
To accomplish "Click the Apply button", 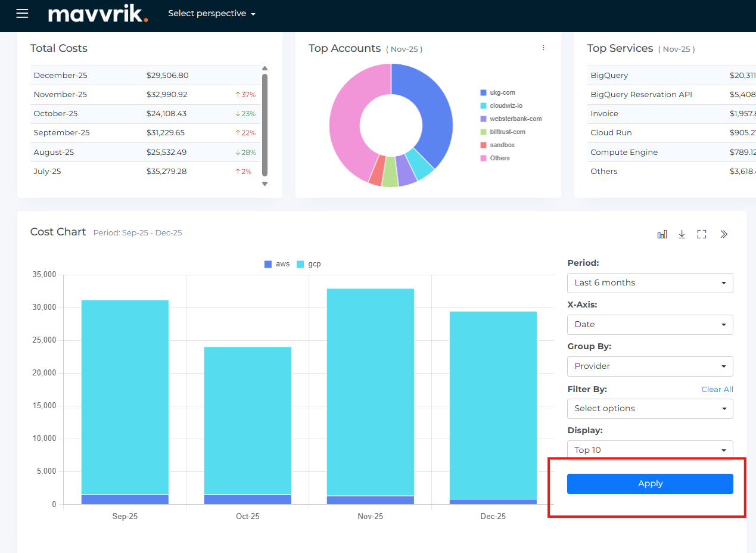I will click(x=650, y=483).
